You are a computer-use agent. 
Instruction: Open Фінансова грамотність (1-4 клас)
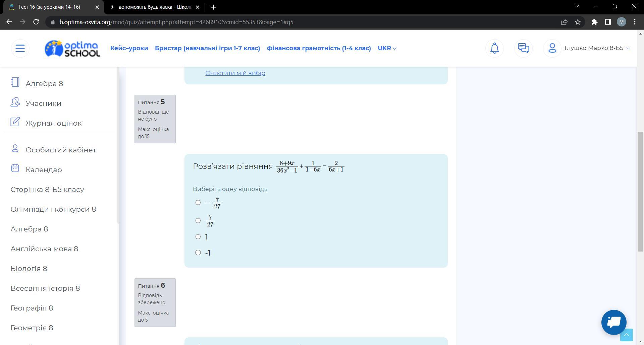tap(319, 48)
